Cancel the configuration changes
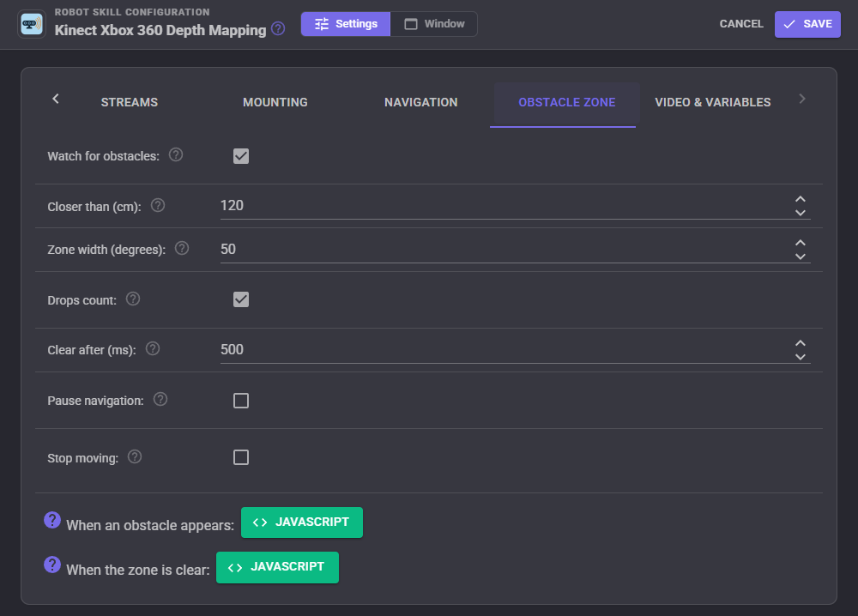 point(741,24)
